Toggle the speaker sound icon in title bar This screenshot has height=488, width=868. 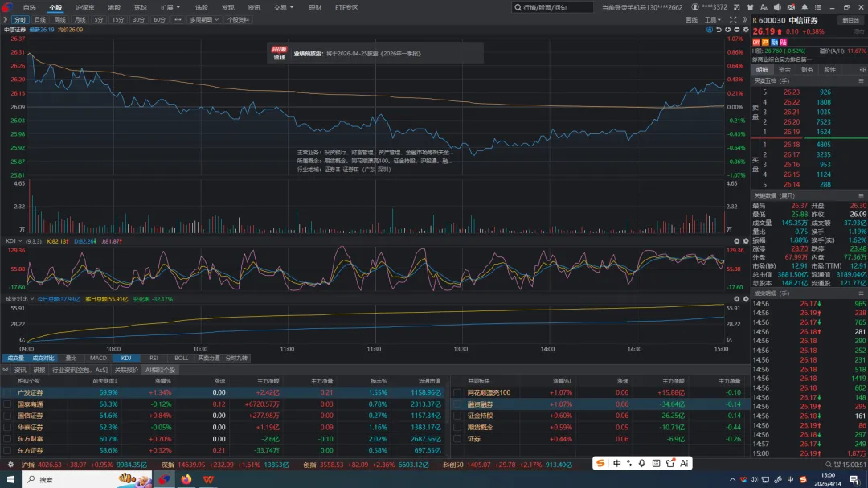click(x=777, y=8)
